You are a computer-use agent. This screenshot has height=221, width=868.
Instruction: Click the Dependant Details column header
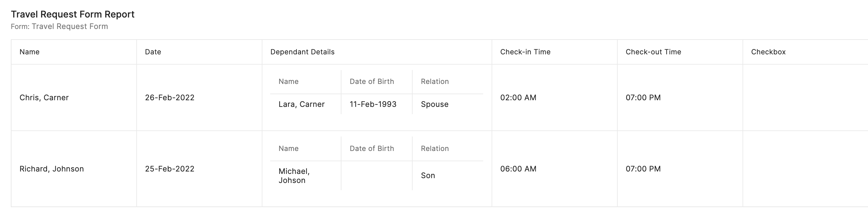pyautogui.click(x=302, y=52)
